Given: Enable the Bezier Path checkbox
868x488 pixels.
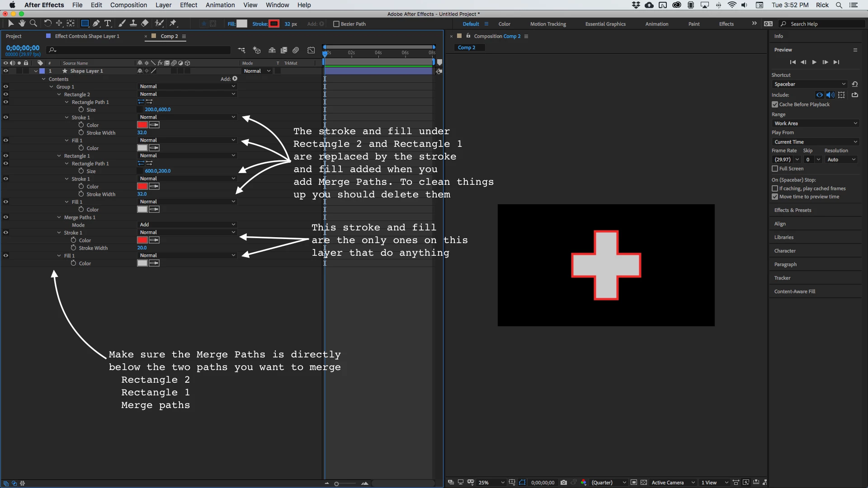Looking at the screenshot, I should (336, 24).
